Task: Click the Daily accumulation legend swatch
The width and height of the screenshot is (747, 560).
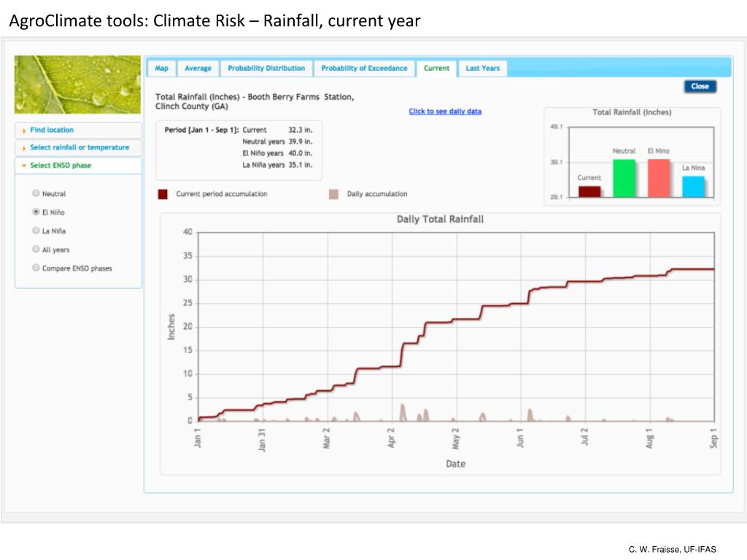Action: coord(333,194)
